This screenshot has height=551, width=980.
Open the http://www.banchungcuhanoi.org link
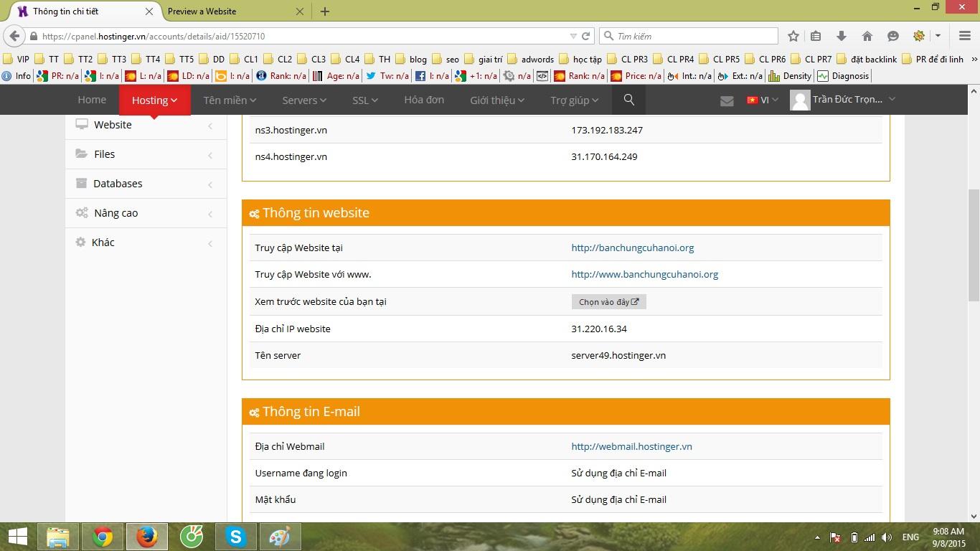(645, 274)
